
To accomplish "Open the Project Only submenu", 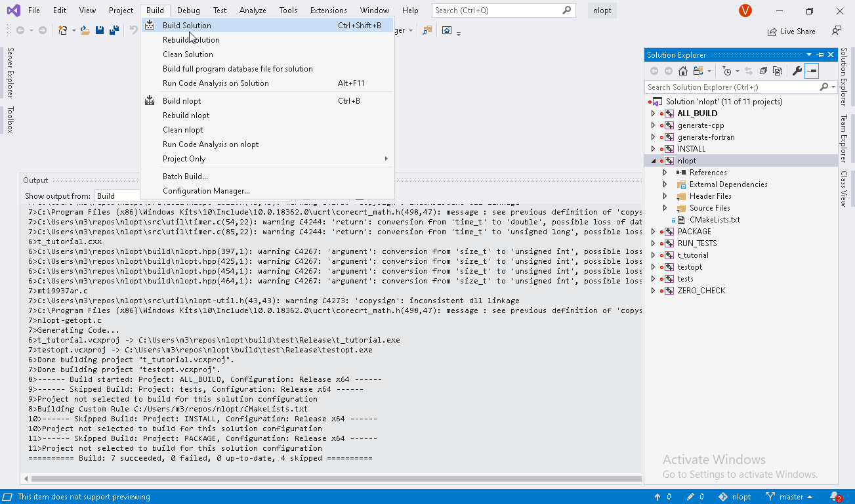I will (x=266, y=159).
